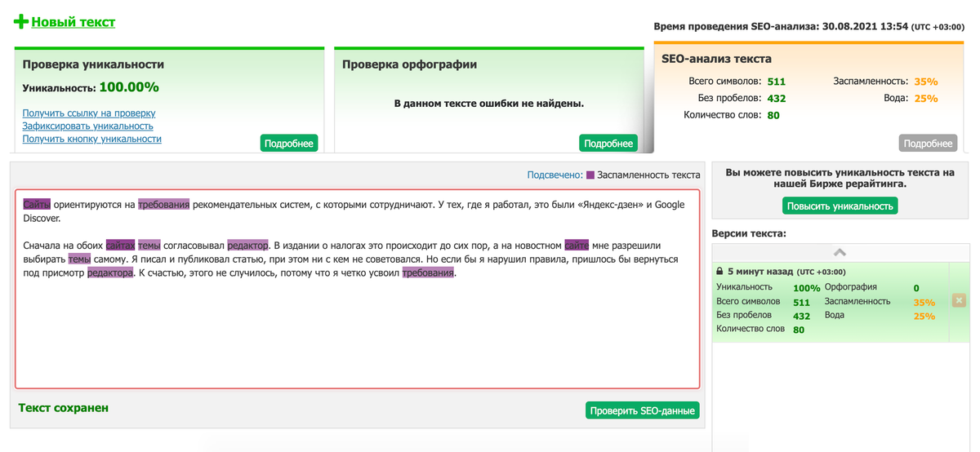Click highlighted word сайтах in the text

[120, 245]
